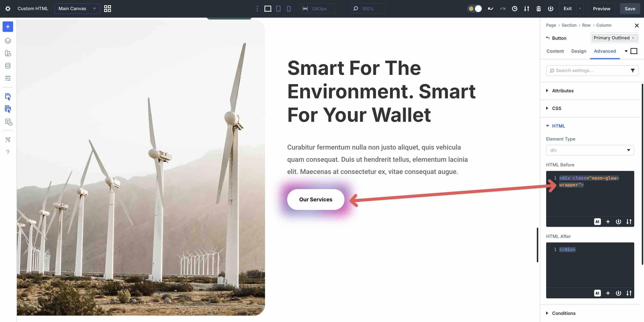Open the editing history clock icon
This screenshot has height=322, width=644.
pos(514,8)
